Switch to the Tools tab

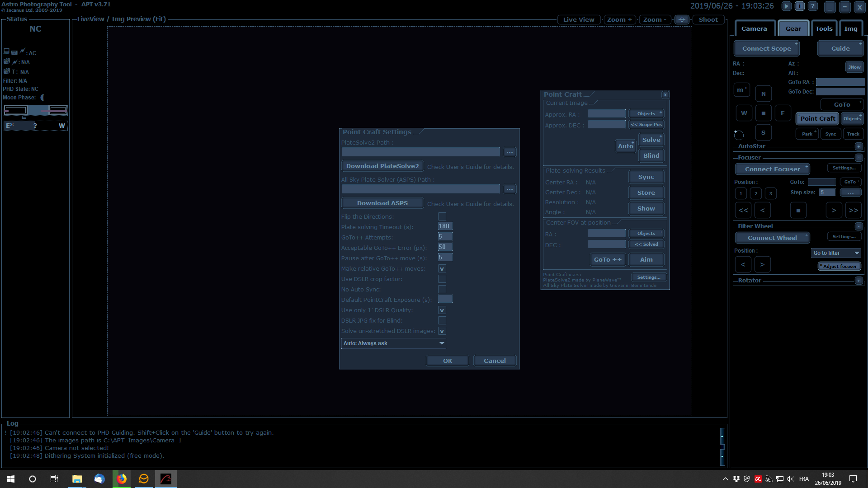[x=824, y=28]
